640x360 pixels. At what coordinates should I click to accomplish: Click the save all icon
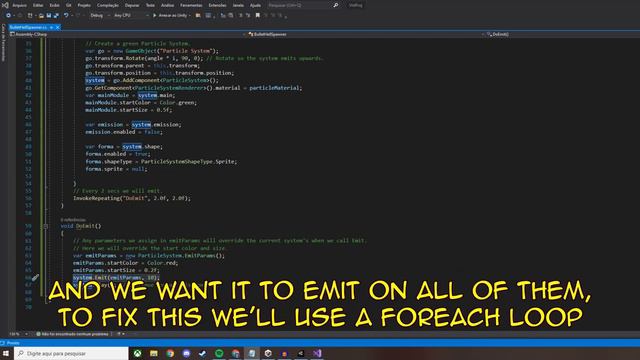click(x=56, y=16)
